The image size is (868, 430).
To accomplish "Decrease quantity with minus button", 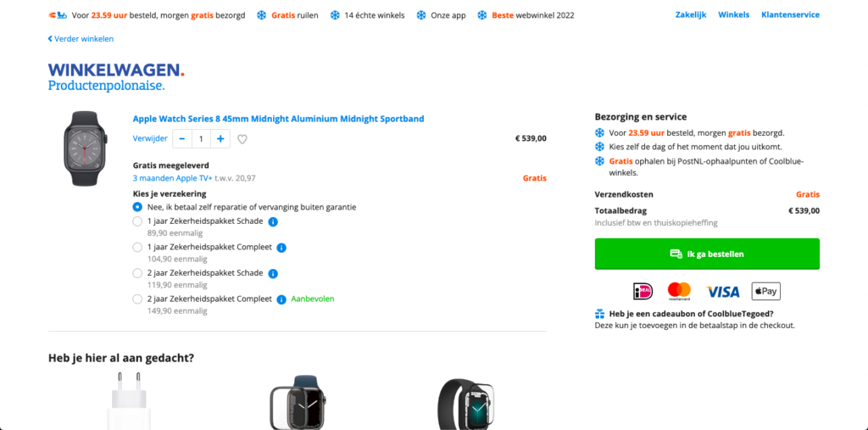I will tap(182, 138).
